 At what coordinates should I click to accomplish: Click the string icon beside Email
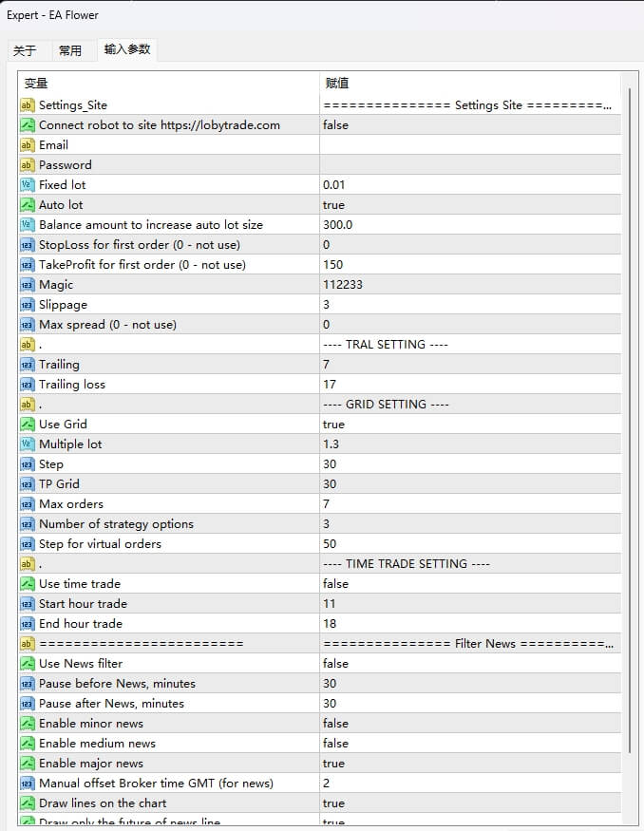click(x=27, y=145)
